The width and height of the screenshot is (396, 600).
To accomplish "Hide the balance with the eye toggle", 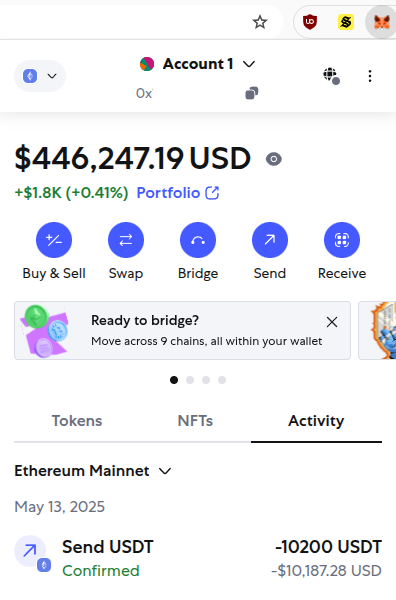I will click(274, 159).
